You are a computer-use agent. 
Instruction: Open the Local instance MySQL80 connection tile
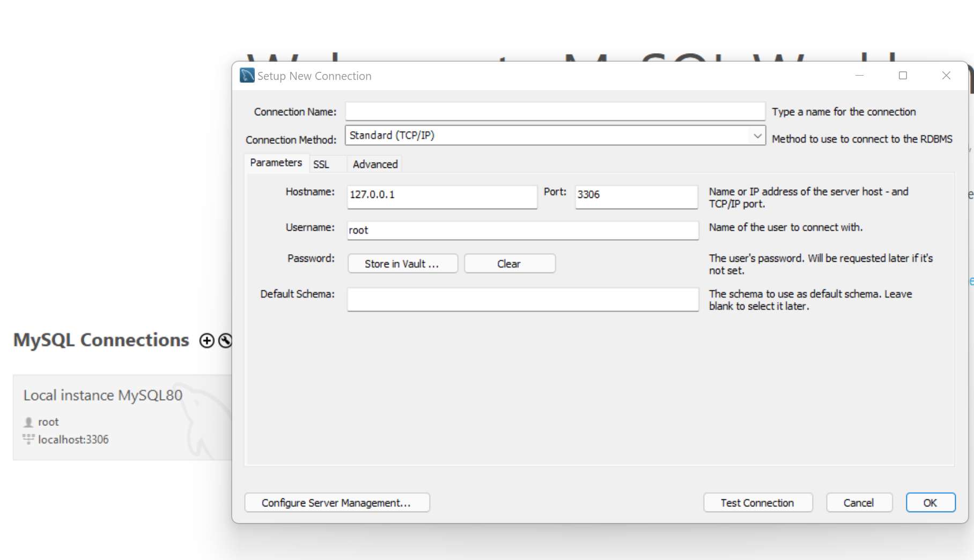(123, 417)
